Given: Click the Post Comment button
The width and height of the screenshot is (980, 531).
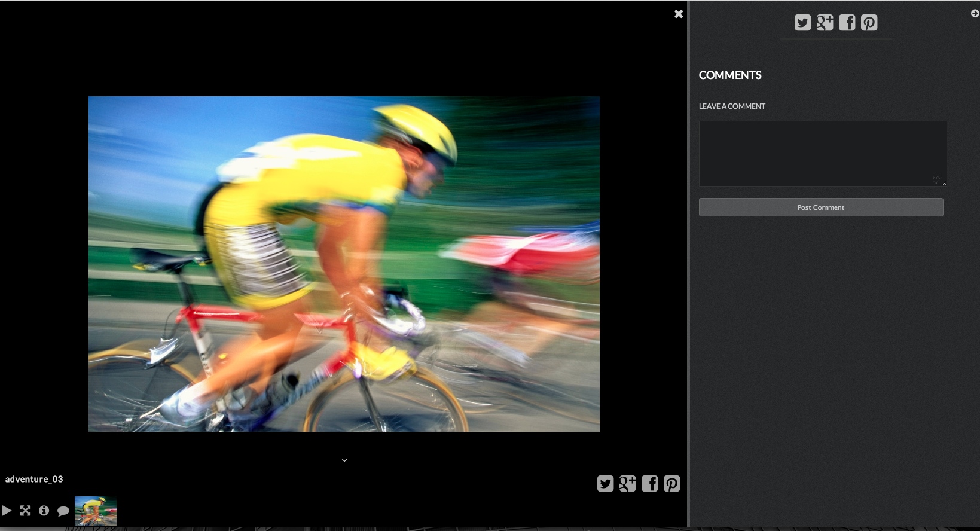Looking at the screenshot, I should [x=821, y=207].
